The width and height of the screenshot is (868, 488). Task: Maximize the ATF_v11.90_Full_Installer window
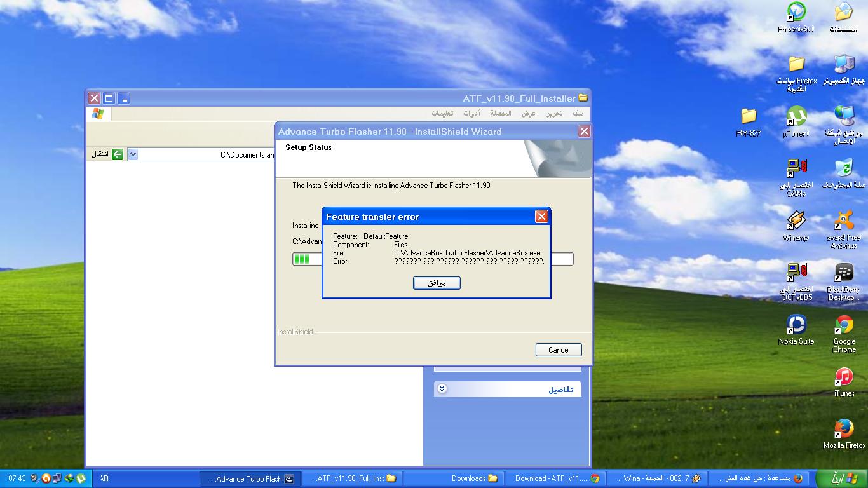coord(109,98)
